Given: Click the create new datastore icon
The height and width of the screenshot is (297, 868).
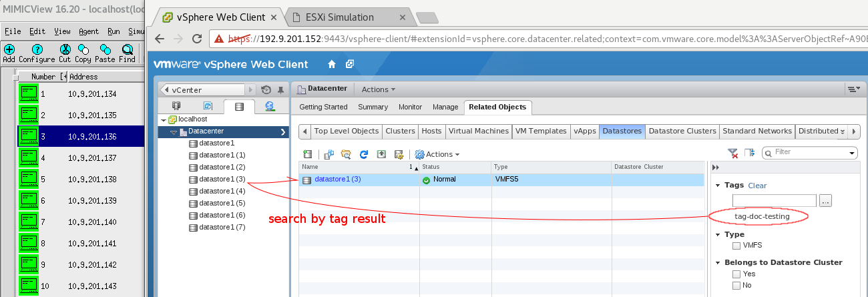Looking at the screenshot, I should (307, 154).
